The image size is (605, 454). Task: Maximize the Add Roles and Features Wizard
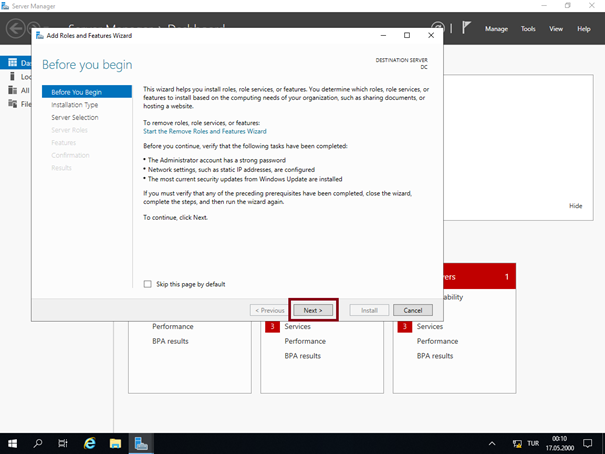407,35
